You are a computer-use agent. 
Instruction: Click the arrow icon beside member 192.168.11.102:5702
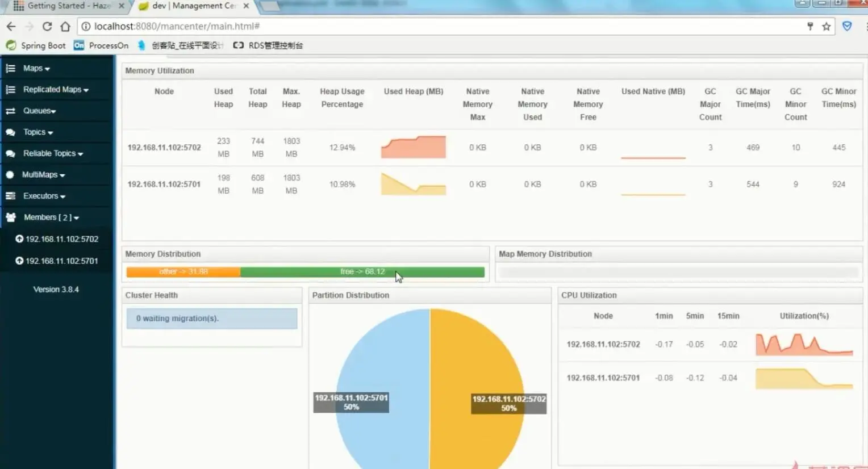pos(19,239)
